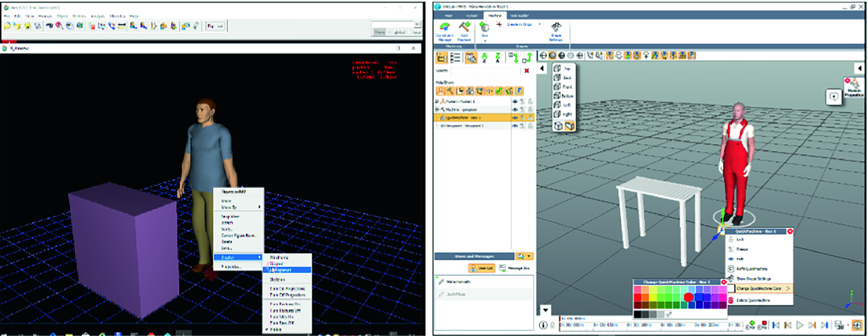Image resolution: width=868 pixels, height=336 pixels.
Task: Expand the Machine node in scene tree
Action: tap(437, 109)
